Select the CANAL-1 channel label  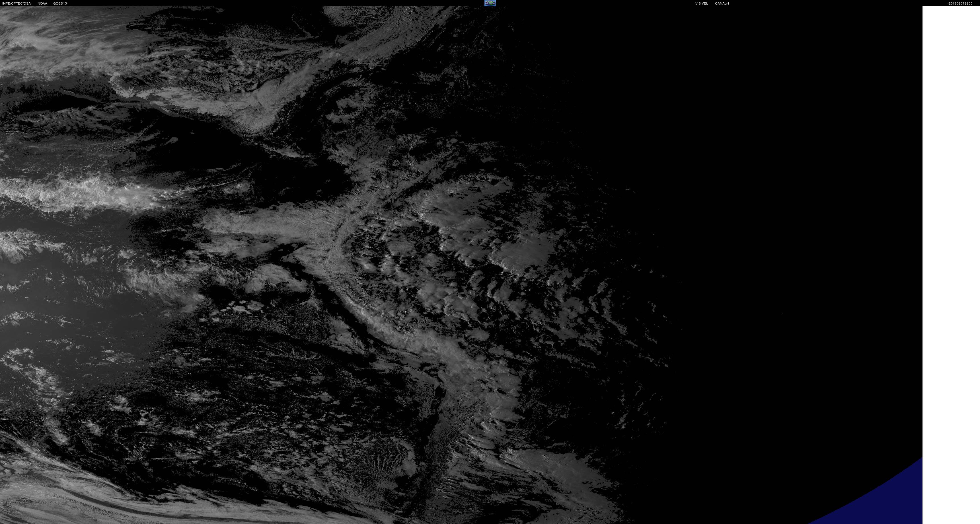point(722,3)
